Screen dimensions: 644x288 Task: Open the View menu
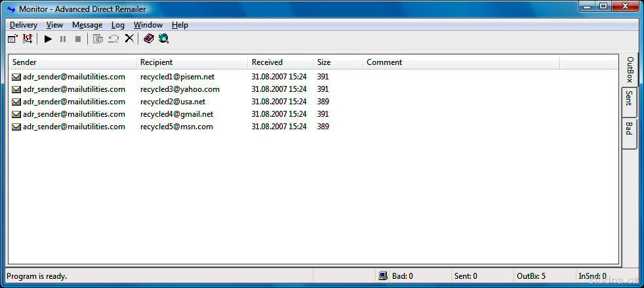(54, 25)
